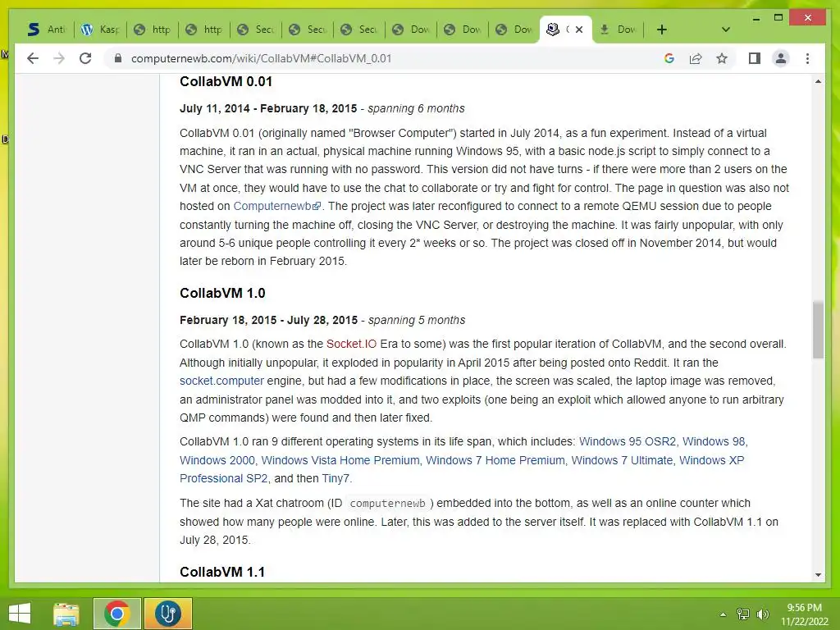Show hidden system tray icons

pos(723,614)
